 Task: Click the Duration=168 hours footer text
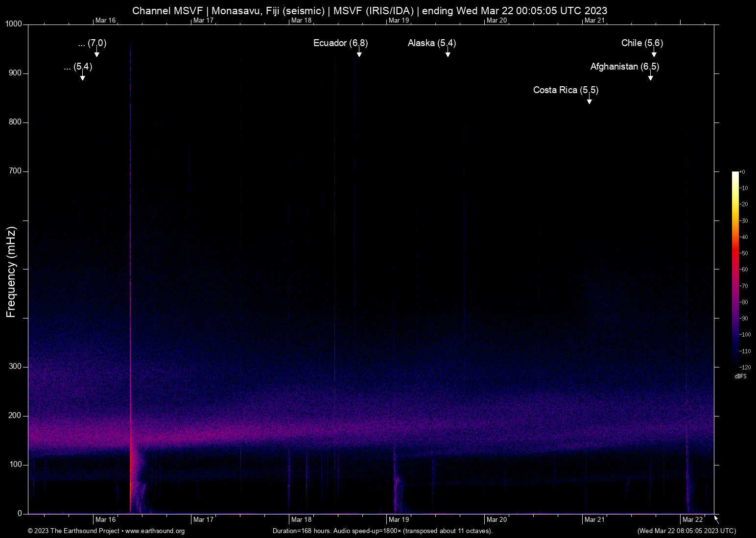[x=382, y=531]
